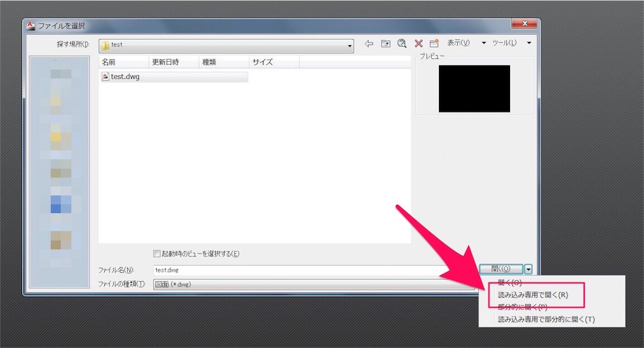Go up one folder level icon
This screenshot has width=644, height=348.
386,43
